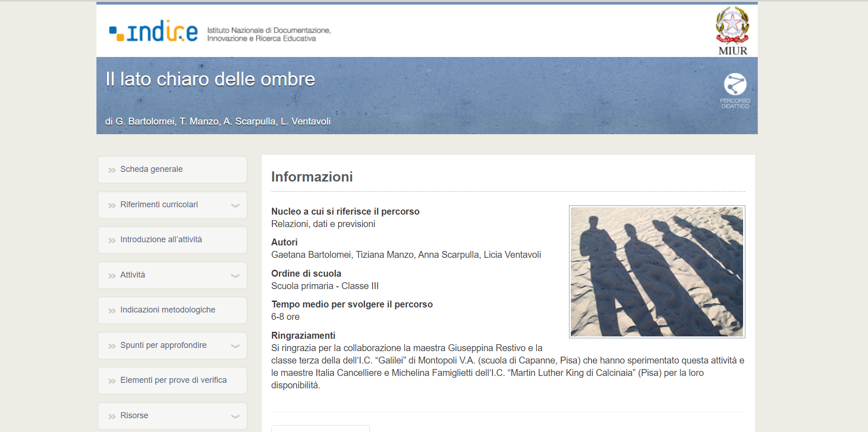This screenshot has height=432, width=868.
Task: Open Scheda generale menu item
Action: point(152,169)
